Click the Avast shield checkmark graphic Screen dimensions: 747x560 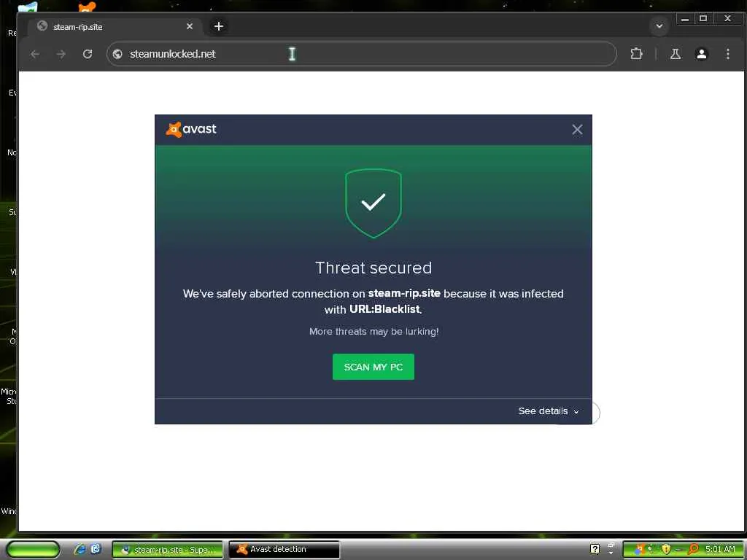click(x=373, y=203)
